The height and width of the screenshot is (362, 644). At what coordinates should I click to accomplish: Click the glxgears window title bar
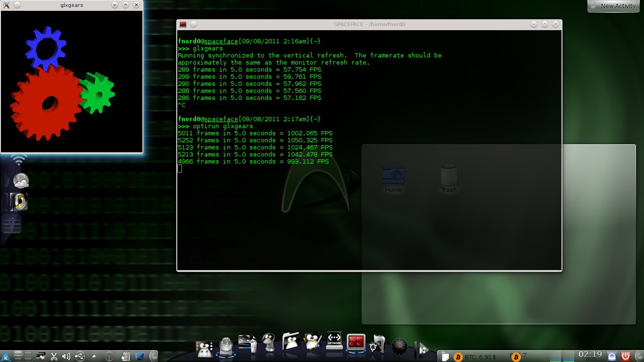pyautogui.click(x=72, y=5)
